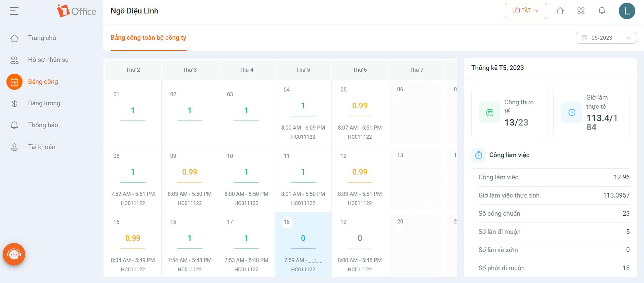
Task: Open Tài khoản in sidebar
Action: coord(42,147)
